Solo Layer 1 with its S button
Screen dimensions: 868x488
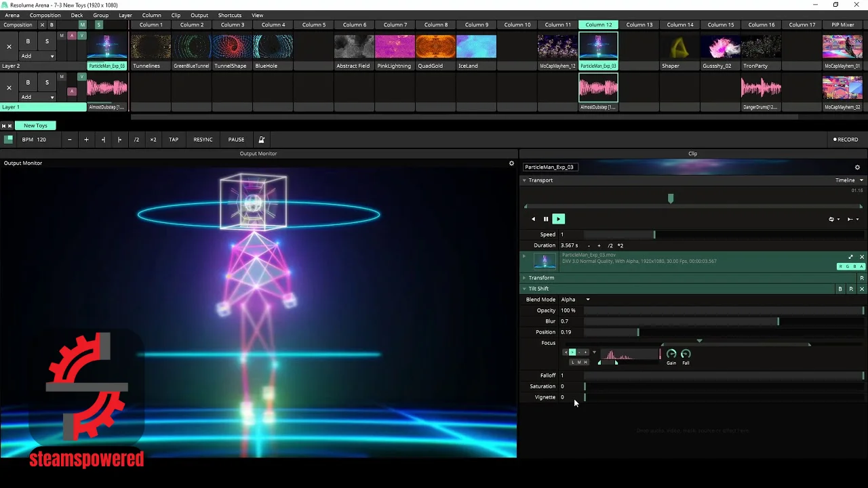(47, 82)
